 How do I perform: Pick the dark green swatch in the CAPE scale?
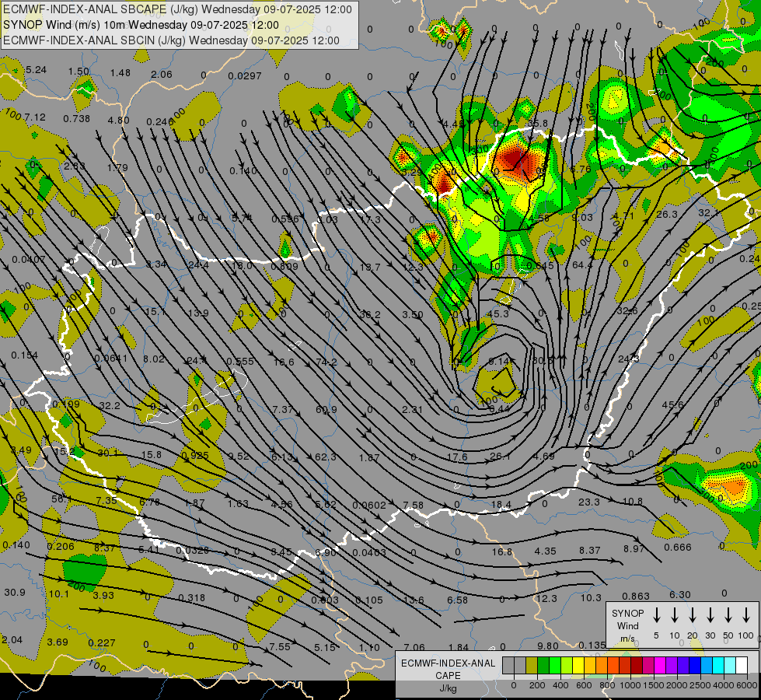pyautogui.click(x=543, y=665)
